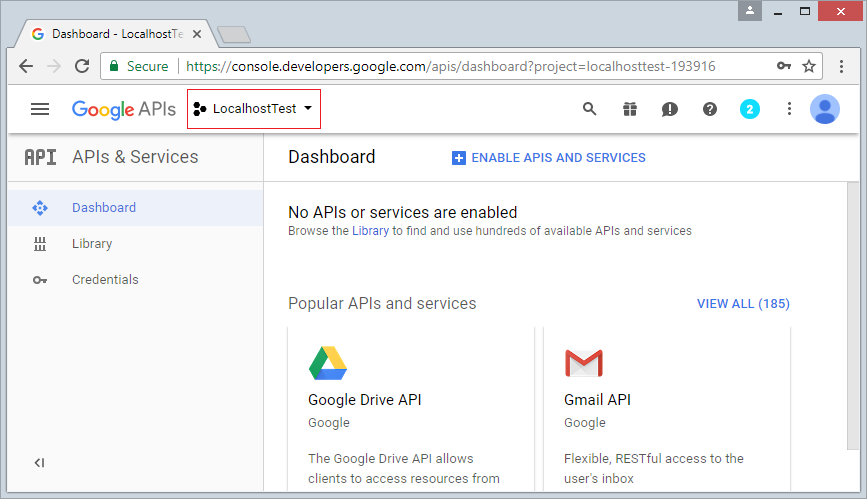This screenshot has width=867, height=499.
Task: Click View All (185) link
Action: (743, 304)
